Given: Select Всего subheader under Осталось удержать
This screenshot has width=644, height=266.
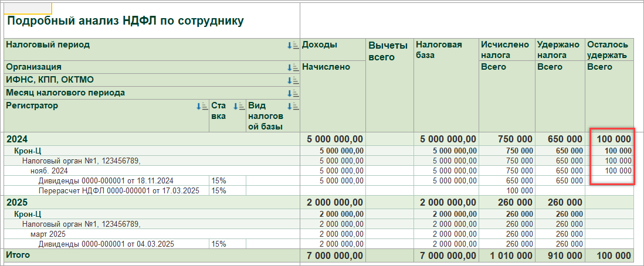Looking at the screenshot, I should 599,67.
